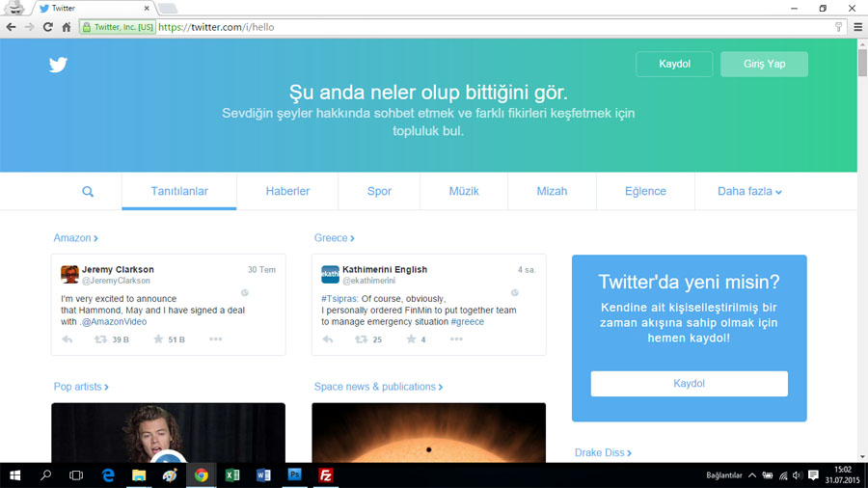The height and width of the screenshot is (488, 868).
Task: Click the Kaydol button in header
Action: coord(674,65)
